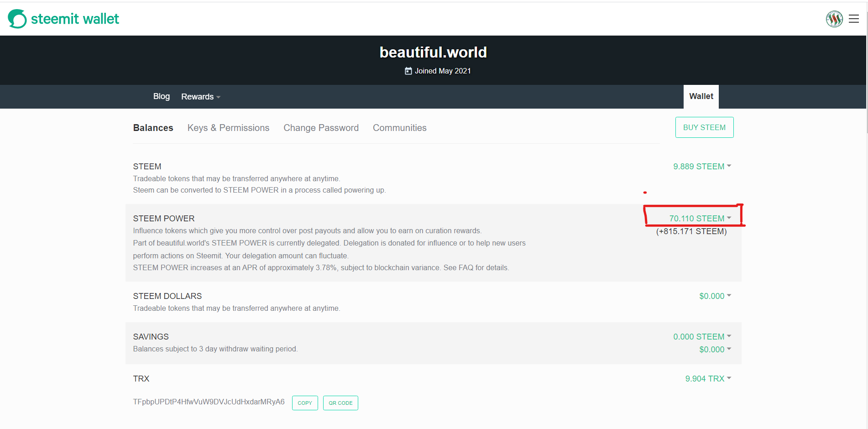Switch to the Balances sub-tab

(153, 128)
